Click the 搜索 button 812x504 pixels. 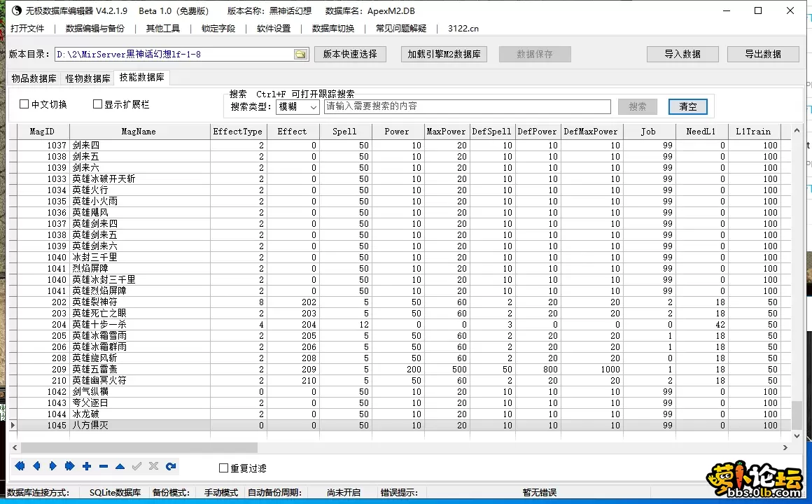pos(638,106)
